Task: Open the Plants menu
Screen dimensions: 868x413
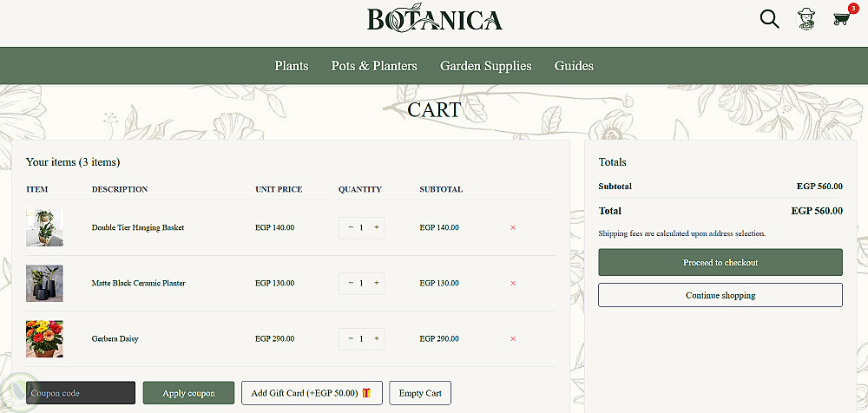Action: pyautogui.click(x=292, y=66)
